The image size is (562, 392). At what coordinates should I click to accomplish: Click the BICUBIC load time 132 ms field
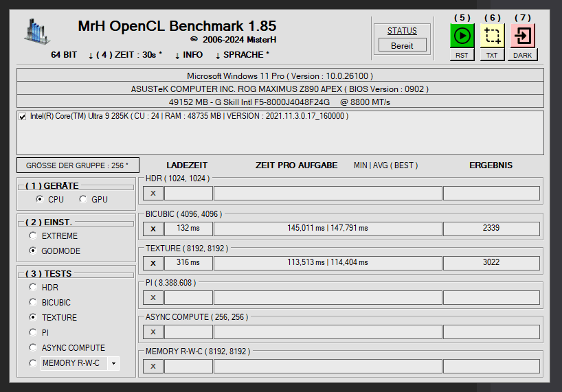[x=188, y=229]
